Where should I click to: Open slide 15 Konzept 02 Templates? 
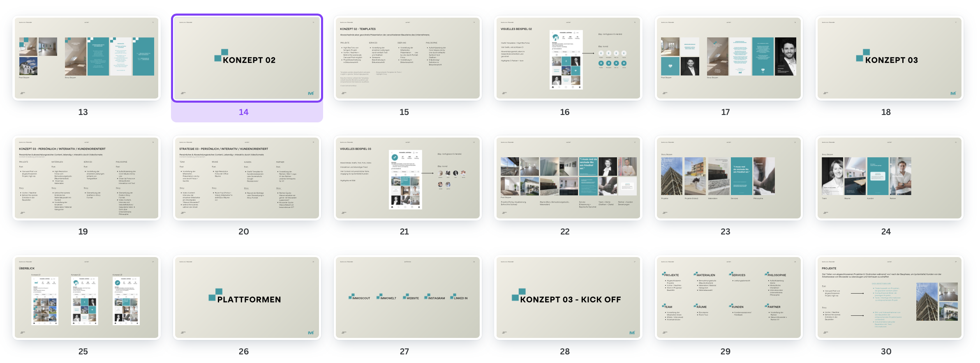click(x=408, y=58)
